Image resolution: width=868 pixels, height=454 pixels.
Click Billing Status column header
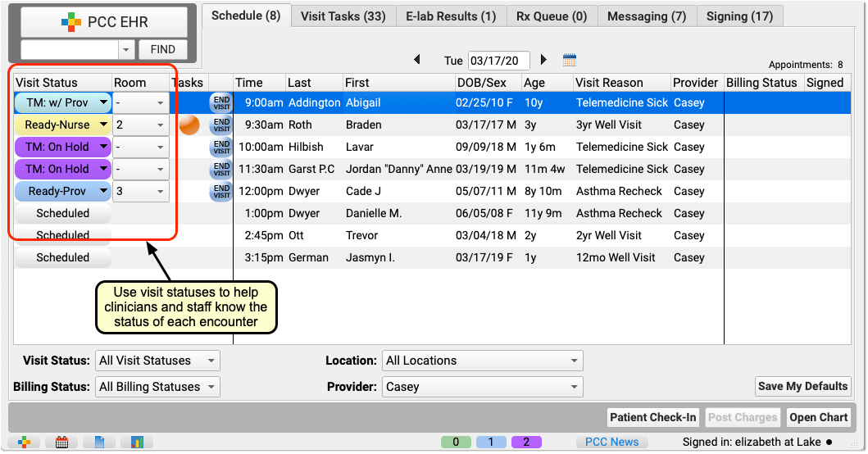[x=764, y=83]
